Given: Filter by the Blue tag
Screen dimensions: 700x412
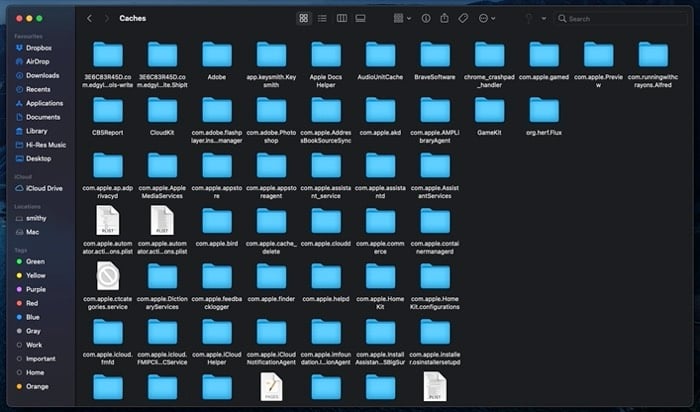Looking at the screenshot, I should click(x=28, y=317).
